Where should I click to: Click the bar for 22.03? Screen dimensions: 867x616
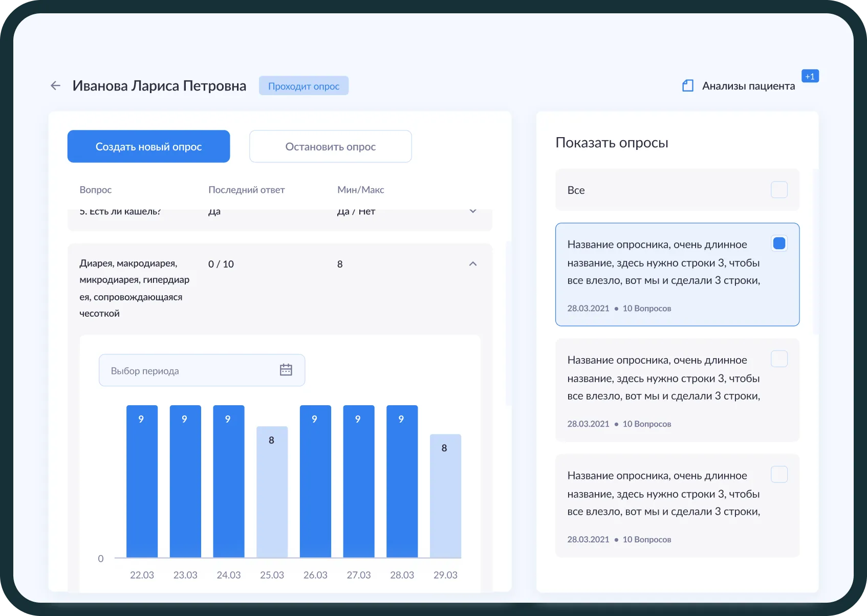pyautogui.click(x=142, y=481)
